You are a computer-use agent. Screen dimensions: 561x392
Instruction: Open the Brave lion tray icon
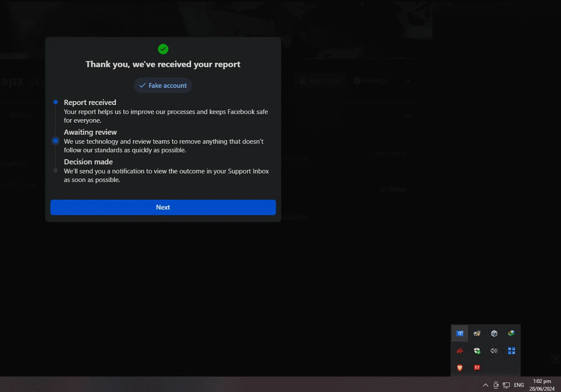point(460,367)
